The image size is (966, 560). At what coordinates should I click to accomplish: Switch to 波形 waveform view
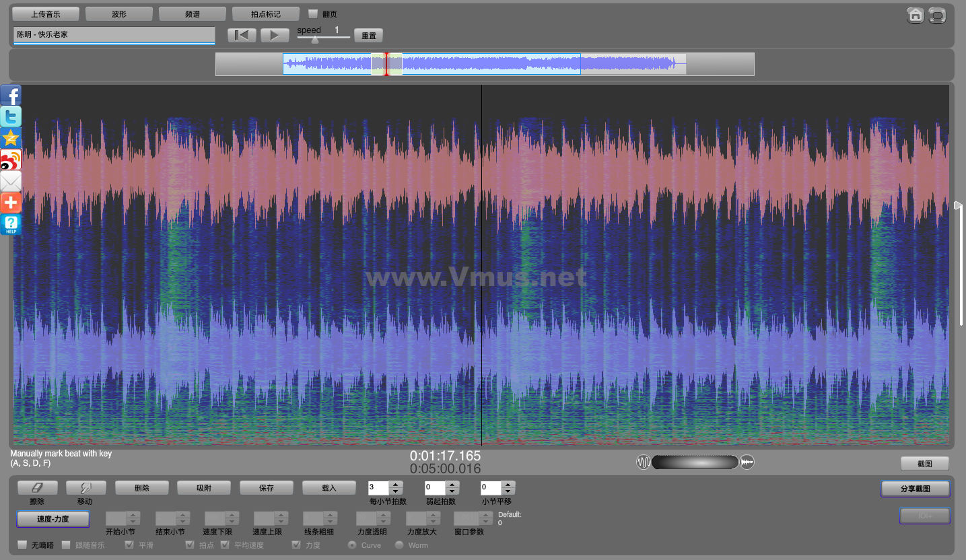coord(119,14)
